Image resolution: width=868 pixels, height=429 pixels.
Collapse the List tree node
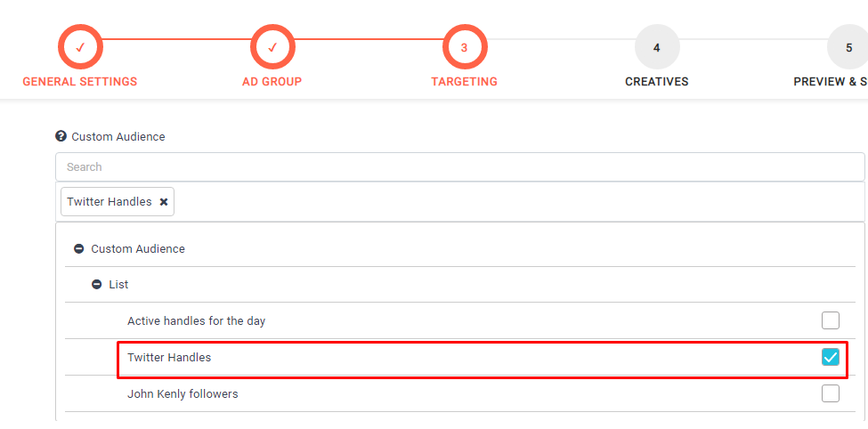pos(97,285)
